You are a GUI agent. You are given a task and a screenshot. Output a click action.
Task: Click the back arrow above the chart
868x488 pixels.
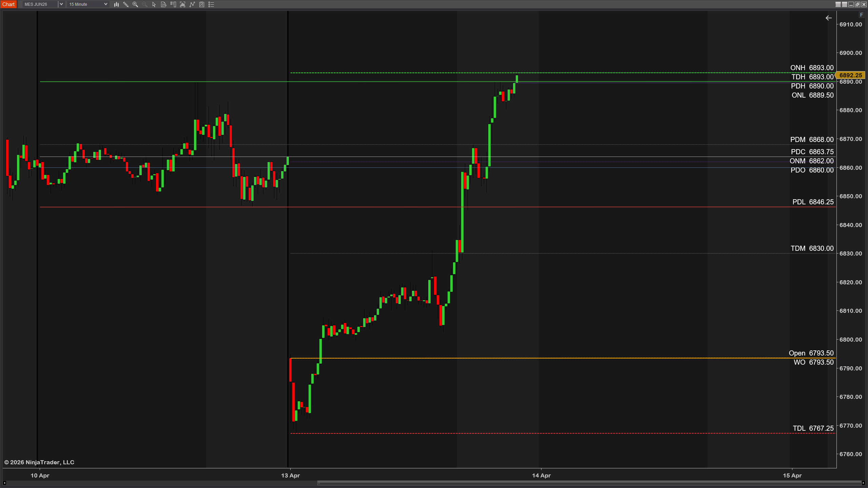coord(829,18)
